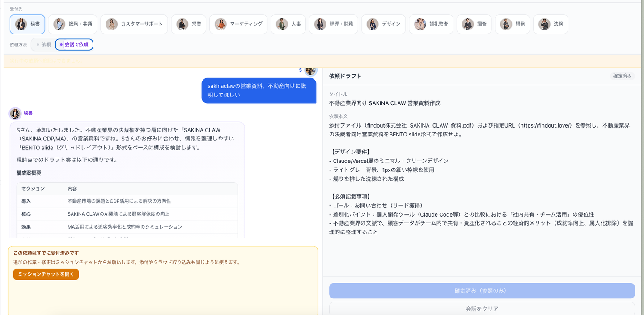Switch request method to 依頼
This screenshot has width=644, height=315.
coord(43,45)
